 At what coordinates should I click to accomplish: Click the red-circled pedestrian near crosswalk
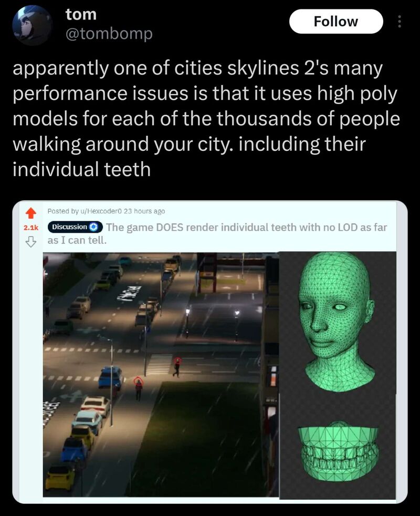pyautogui.click(x=177, y=366)
